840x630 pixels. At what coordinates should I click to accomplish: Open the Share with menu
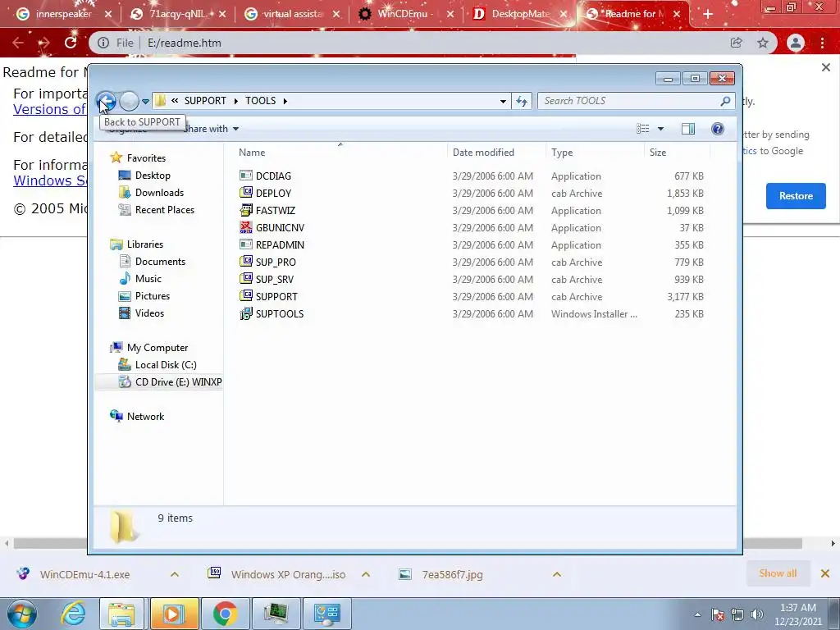click(211, 129)
